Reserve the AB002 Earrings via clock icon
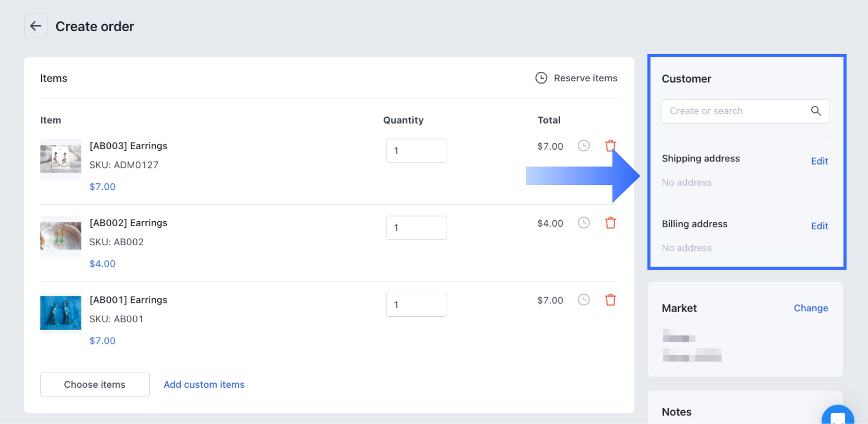This screenshot has height=424, width=868. 584,223
